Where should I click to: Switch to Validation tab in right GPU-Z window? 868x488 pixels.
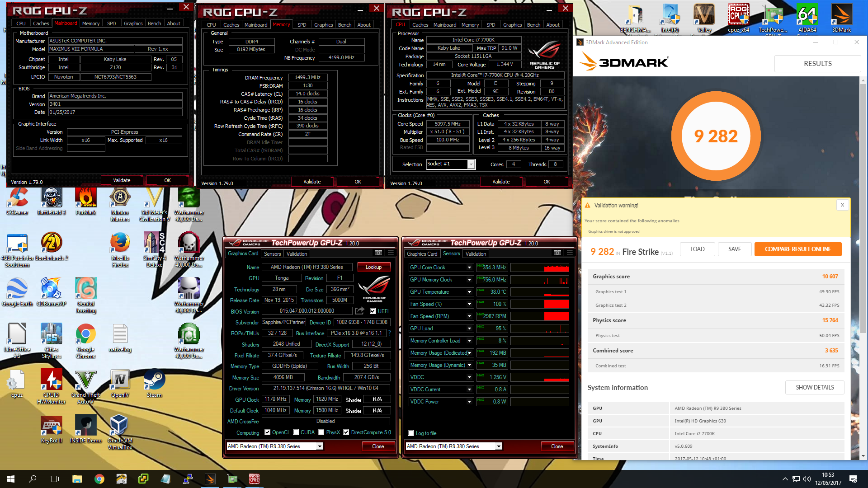[476, 254]
